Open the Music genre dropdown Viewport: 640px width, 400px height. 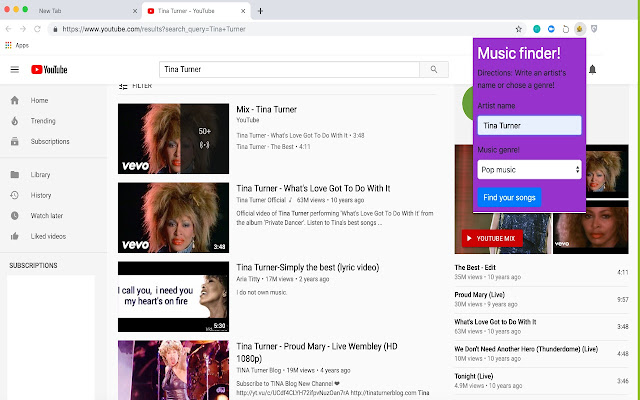tap(529, 169)
